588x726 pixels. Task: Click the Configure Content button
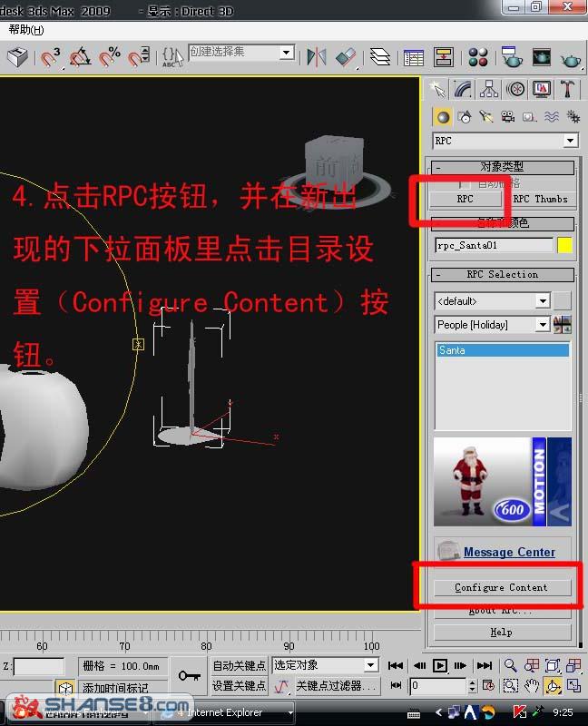pos(502,587)
